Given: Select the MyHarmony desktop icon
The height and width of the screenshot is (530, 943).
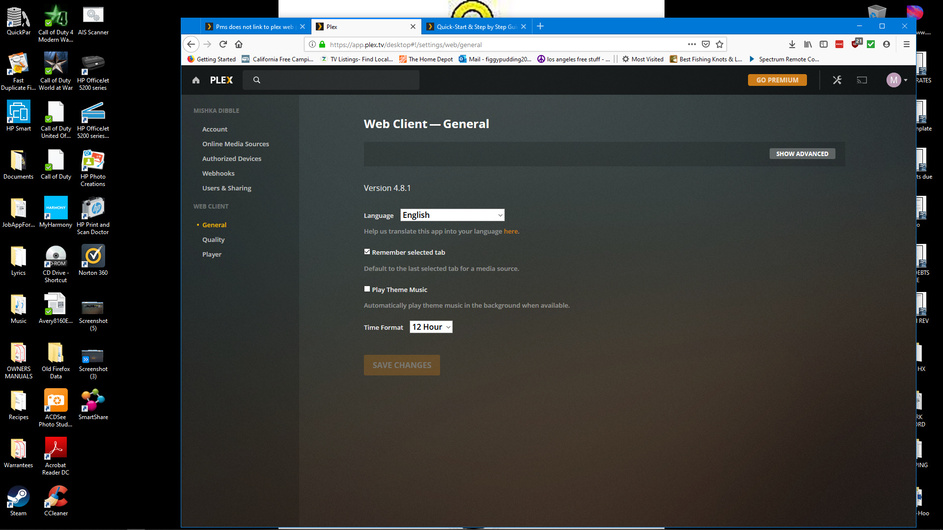Looking at the screenshot, I should point(55,212).
